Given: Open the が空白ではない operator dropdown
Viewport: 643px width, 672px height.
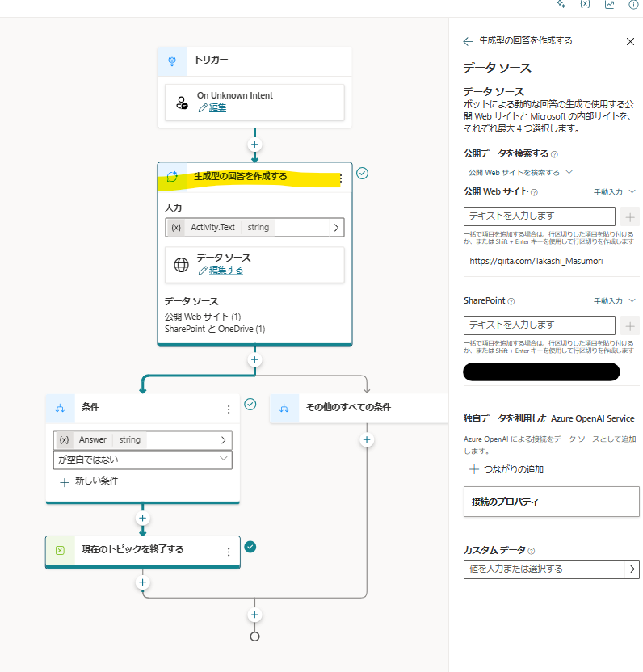Looking at the screenshot, I should pos(143,460).
